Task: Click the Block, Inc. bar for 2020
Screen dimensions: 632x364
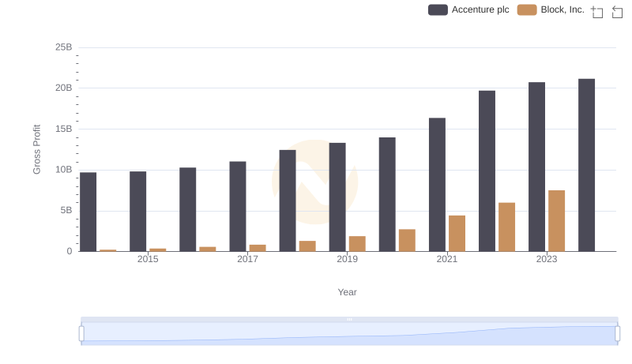Action: pyautogui.click(x=407, y=240)
